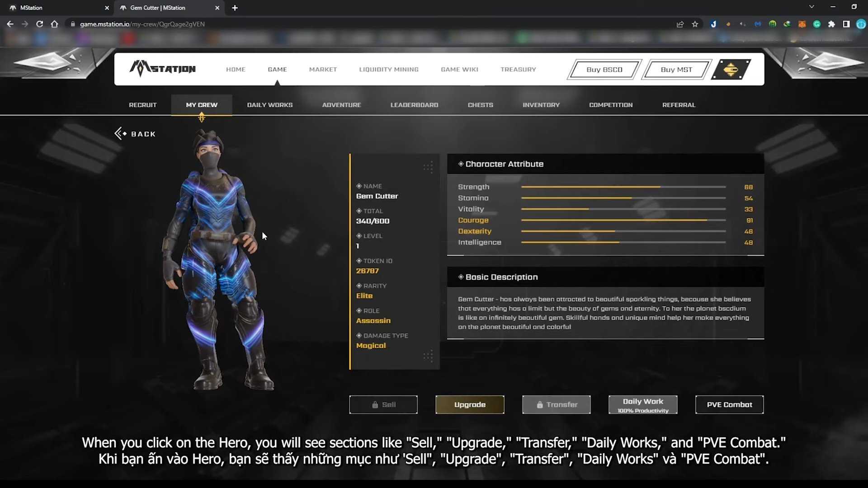Close the Gem Cutter | MStation tab
Screen dimensions: 868x488
tap(217, 8)
